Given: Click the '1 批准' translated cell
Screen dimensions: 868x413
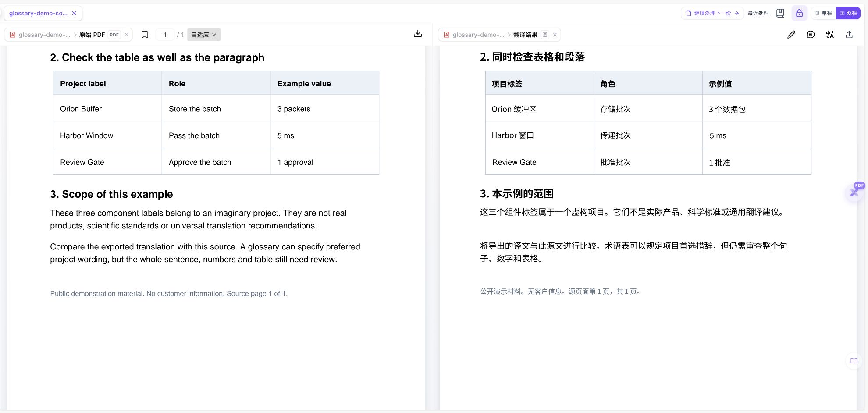Looking at the screenshot, I should point(757,162).
